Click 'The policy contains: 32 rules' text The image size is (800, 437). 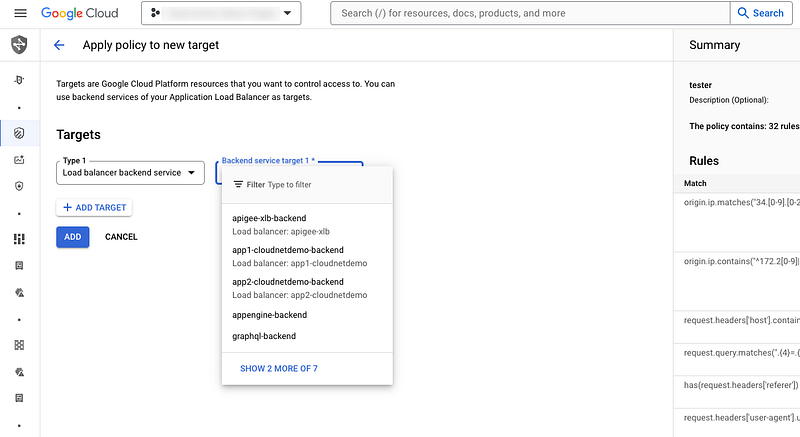point(744,126)
